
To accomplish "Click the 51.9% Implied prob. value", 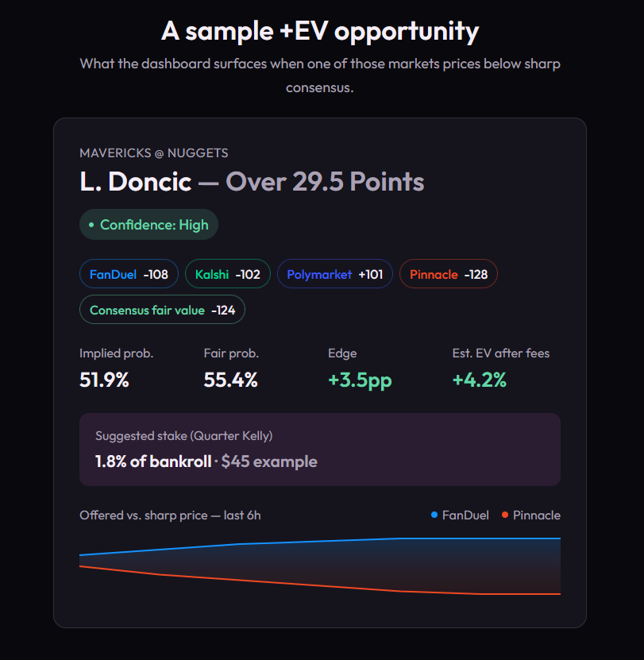I will pyautogui.click(x=104, y=380).
